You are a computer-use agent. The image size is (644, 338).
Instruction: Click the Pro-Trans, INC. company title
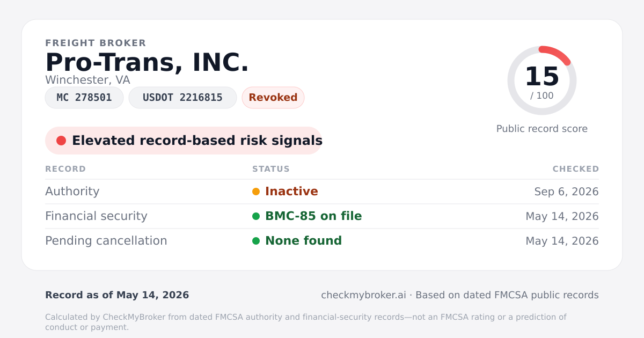(147, 63)
